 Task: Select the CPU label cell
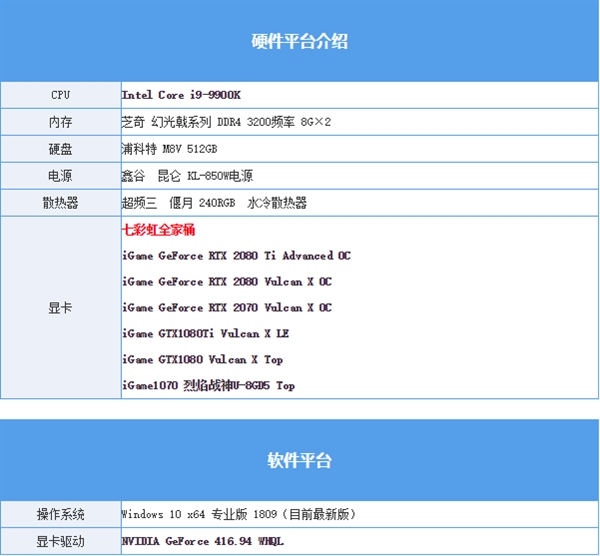point(61,95)
